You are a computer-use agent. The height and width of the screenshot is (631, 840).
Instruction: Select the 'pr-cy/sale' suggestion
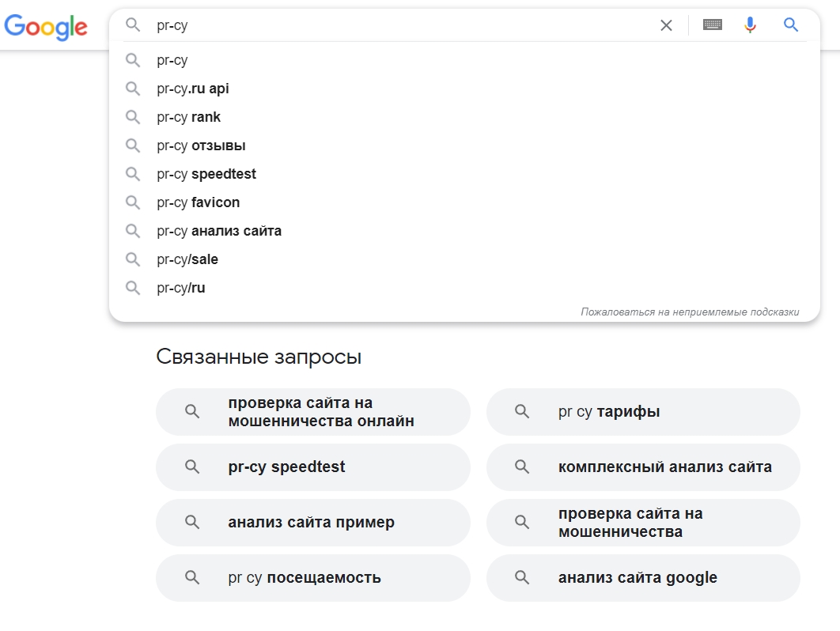[186, 259]
